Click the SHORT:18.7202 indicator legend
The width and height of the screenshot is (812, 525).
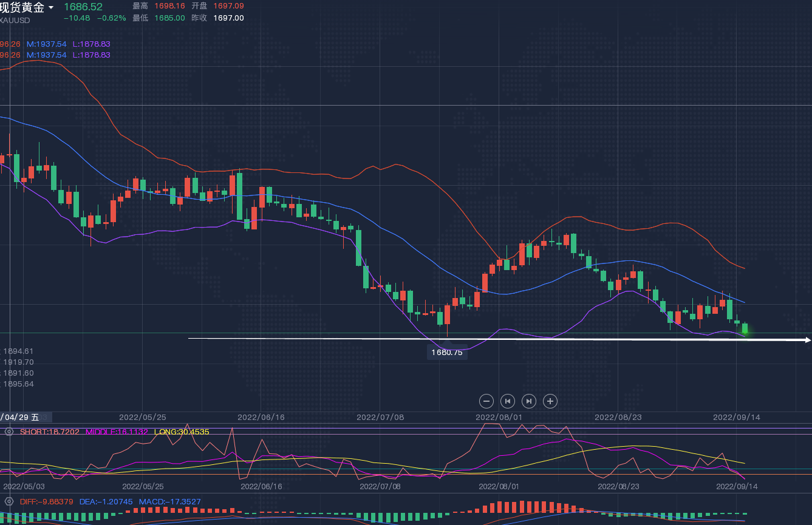tap(49, 432)
